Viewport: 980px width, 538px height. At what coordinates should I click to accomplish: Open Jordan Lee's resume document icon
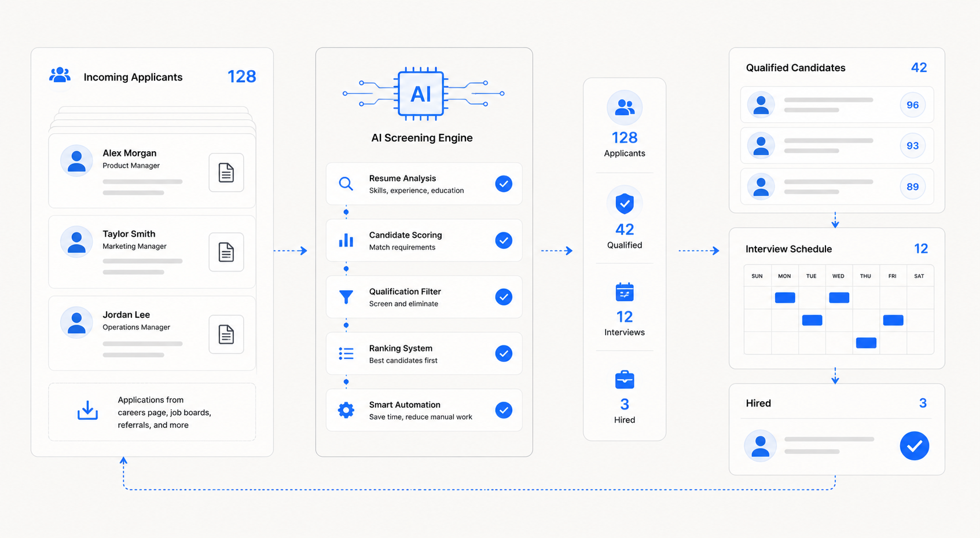point(226,334)
